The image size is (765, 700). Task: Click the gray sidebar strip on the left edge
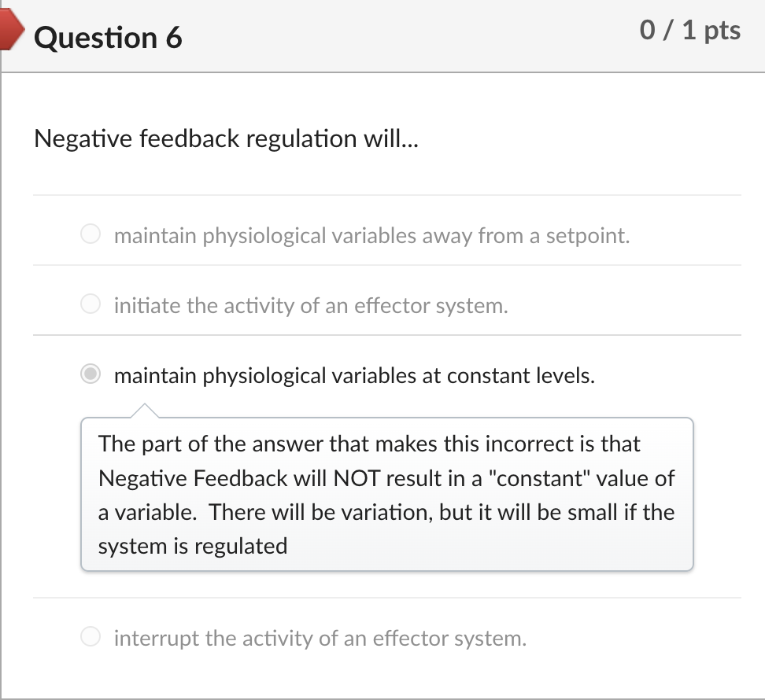click(2, 354)
